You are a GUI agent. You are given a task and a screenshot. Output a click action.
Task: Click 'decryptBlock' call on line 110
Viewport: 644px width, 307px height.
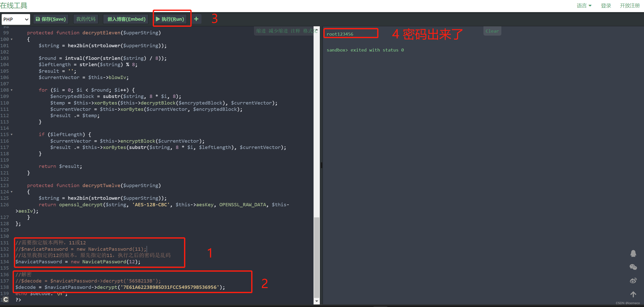point(158,103)
